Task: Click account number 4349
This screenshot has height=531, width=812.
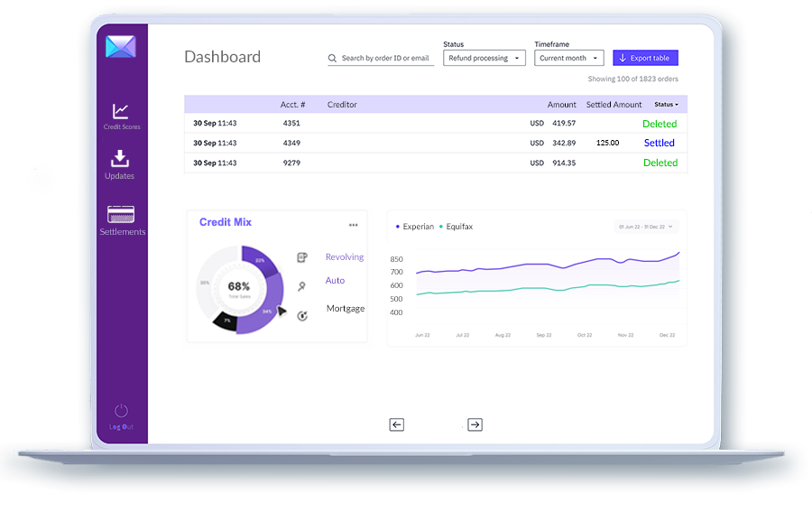Action: pos(291,143)
